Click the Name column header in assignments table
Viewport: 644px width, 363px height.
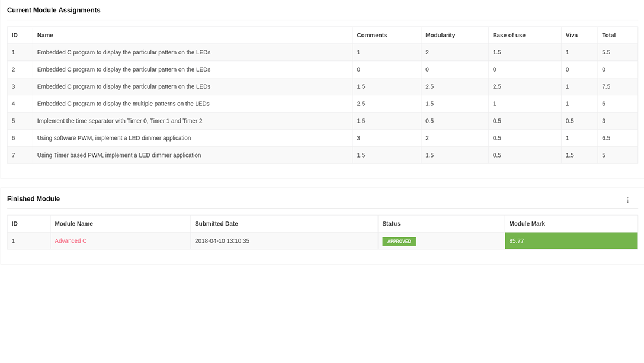click(45, 36)
